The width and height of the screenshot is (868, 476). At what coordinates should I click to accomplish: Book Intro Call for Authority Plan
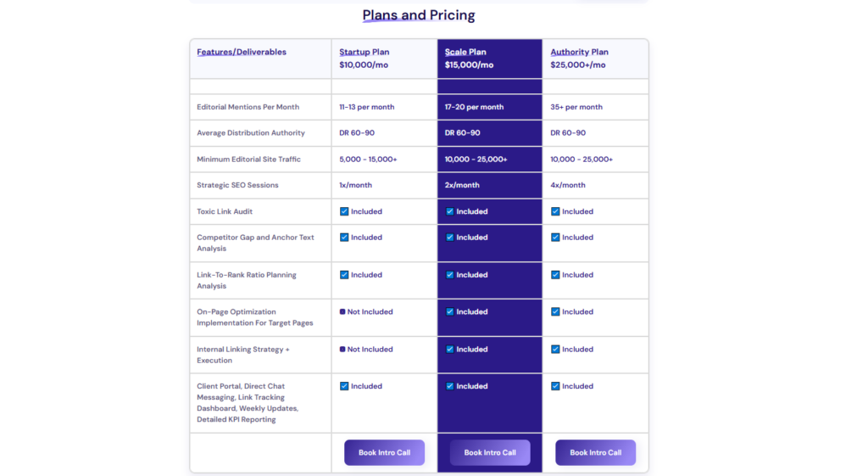[595, 452]
